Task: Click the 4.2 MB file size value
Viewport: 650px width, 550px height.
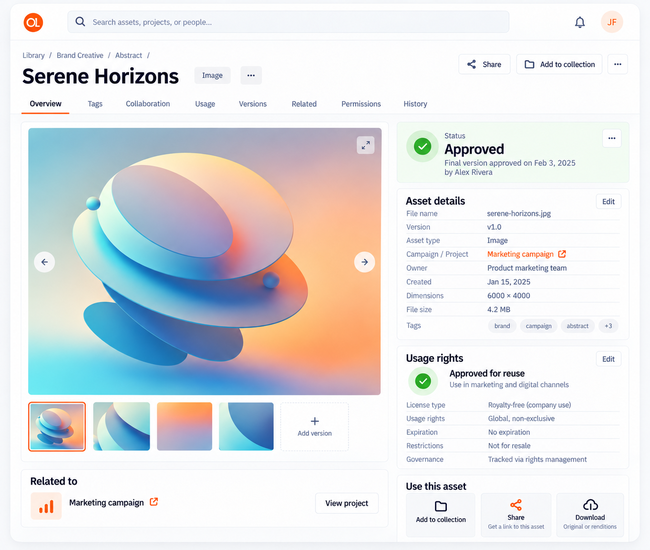Action: [x=499, y=310]
